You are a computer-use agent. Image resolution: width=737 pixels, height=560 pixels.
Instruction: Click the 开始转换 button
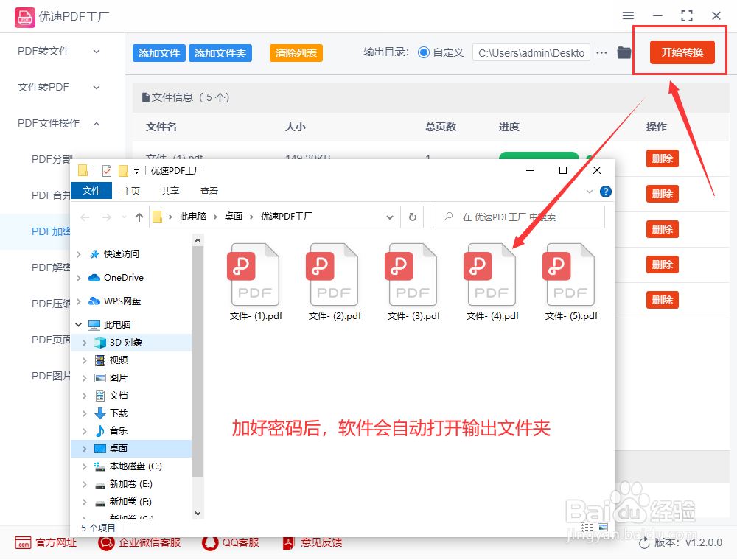[x=681, y=52]
